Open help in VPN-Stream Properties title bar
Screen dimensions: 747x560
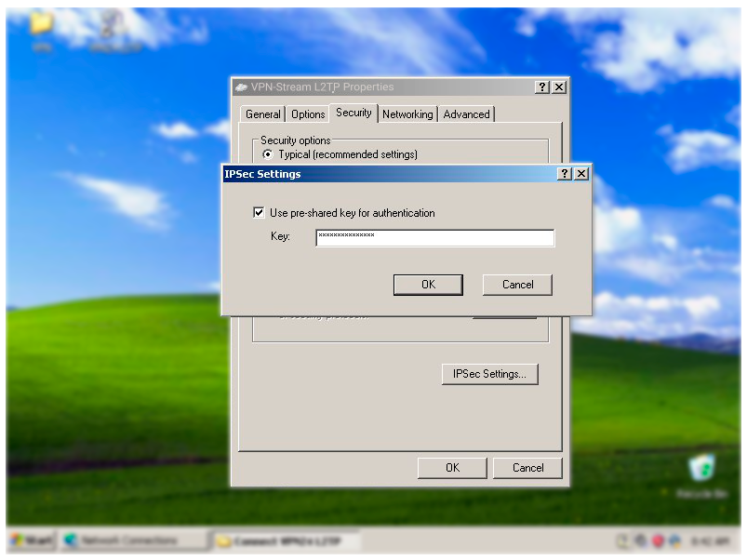click(542, 87)
